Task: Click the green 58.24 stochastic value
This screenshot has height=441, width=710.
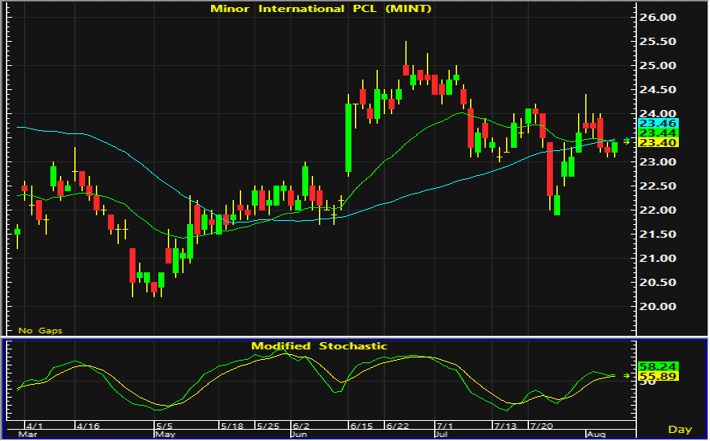Action: [x=658, y=366]
